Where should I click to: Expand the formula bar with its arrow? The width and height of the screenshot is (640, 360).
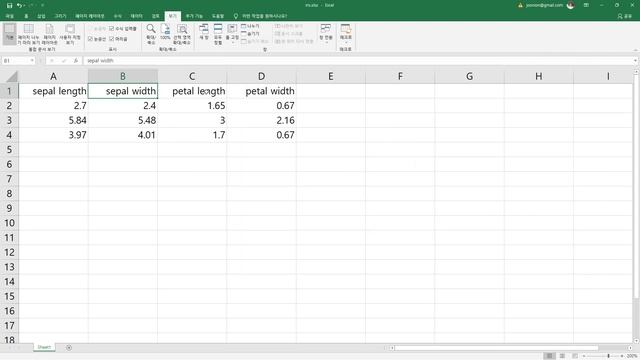coord(636,61)
